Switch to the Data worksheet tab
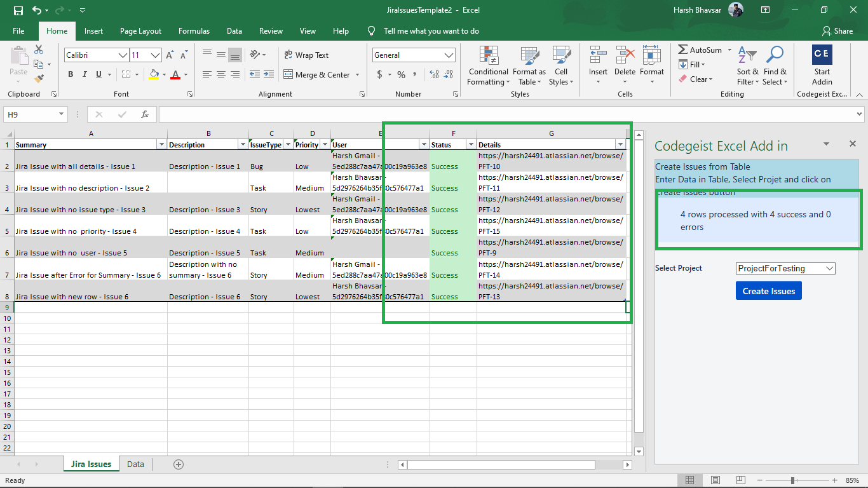This screenshot has height=488, width=868. [135, 464]
